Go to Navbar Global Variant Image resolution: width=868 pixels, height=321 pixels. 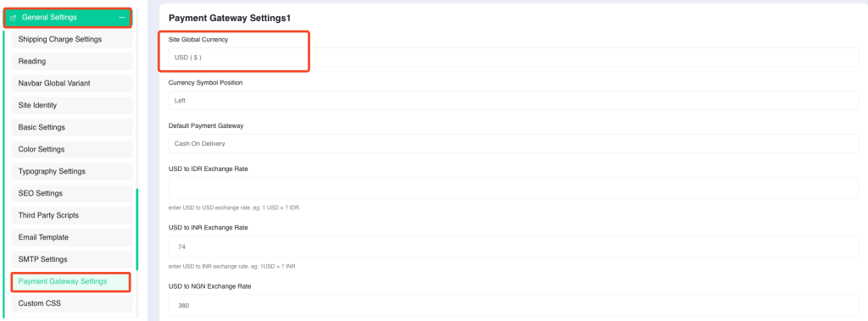72,83
